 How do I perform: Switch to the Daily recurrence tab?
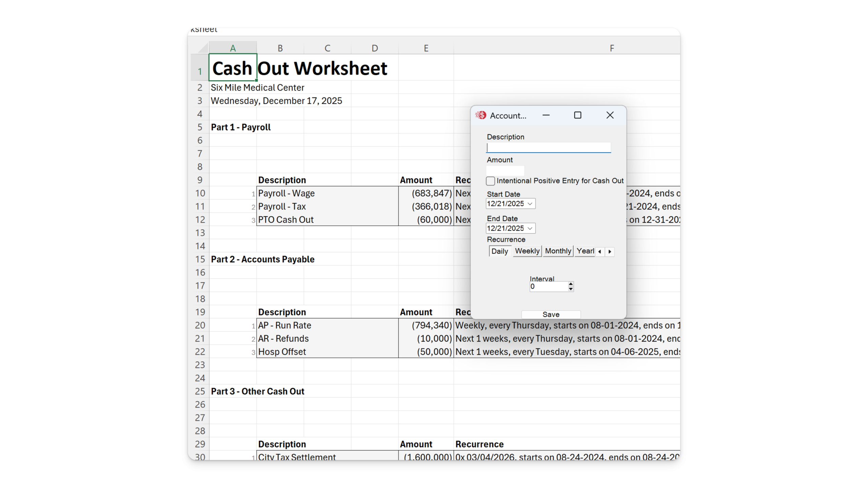tap(499, 251)
